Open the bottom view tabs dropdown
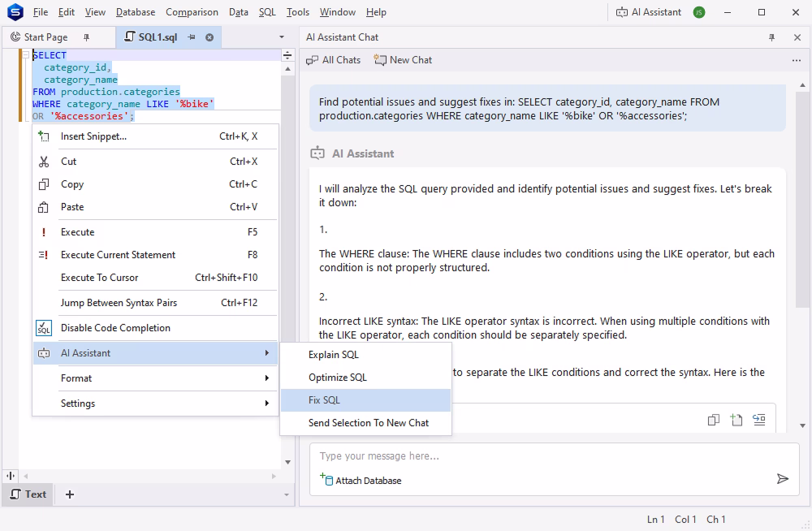 287,494
